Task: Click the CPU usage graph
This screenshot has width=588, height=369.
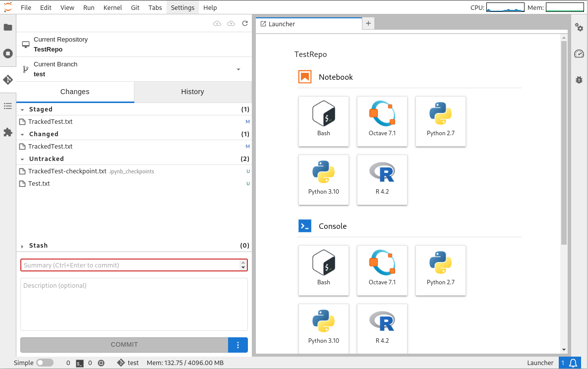Action: click(505, 7)
